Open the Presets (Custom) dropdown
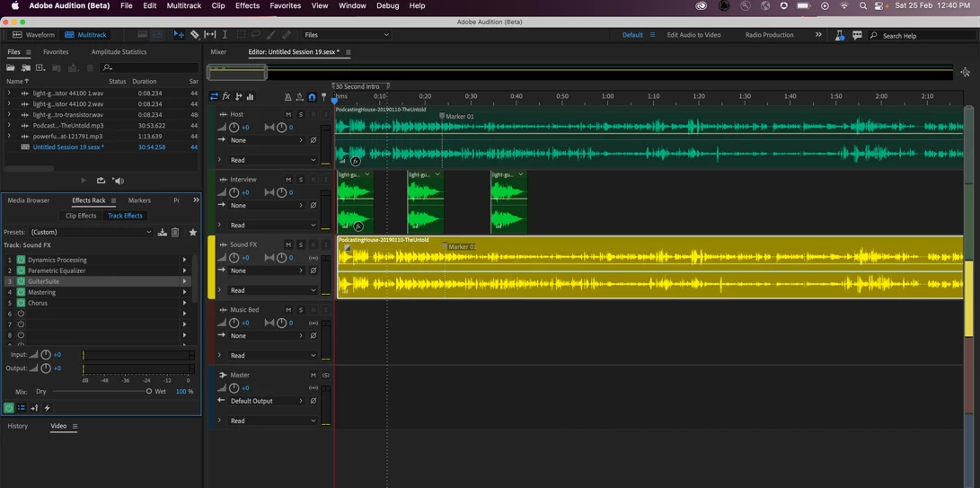Image resolution: width=980 pixels, height=488 pixels. 92,232
